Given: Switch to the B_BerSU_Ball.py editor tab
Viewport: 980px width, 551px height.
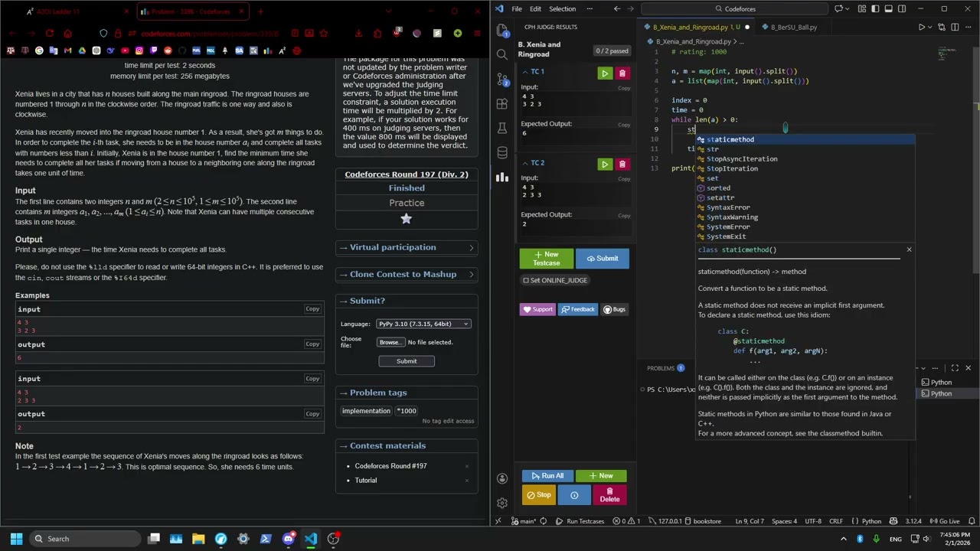Looking at the screenshot, I should [x=793, y=27].
